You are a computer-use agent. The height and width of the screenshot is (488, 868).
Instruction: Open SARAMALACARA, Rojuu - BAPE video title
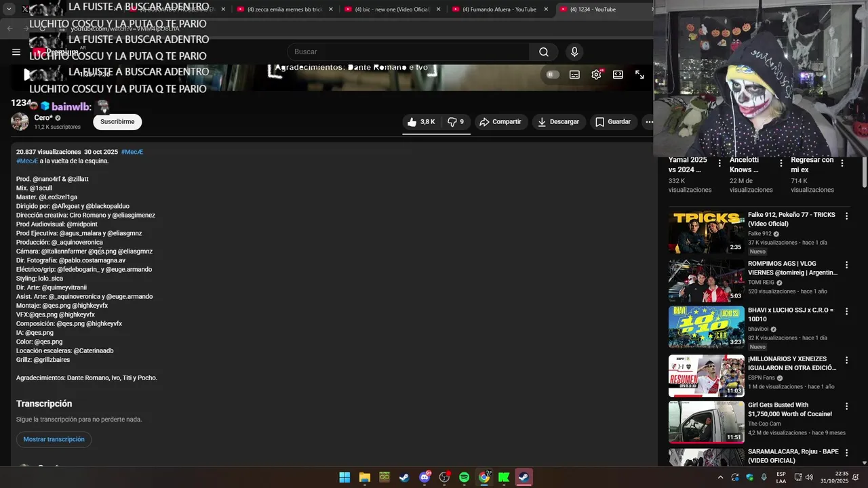coord(793,456)
